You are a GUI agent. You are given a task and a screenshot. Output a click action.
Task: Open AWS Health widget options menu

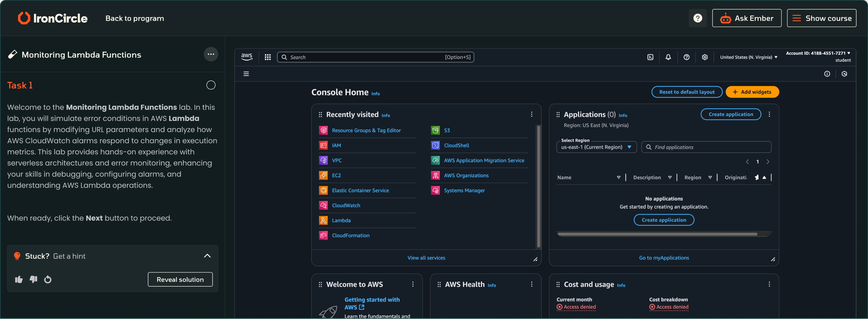(532, 284)
